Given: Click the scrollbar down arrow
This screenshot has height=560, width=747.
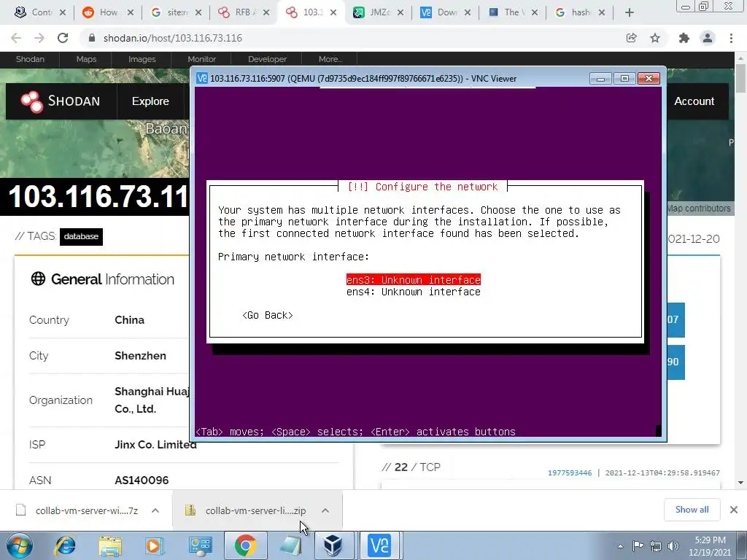Looking at the screenshot, I should coord(741,483).
